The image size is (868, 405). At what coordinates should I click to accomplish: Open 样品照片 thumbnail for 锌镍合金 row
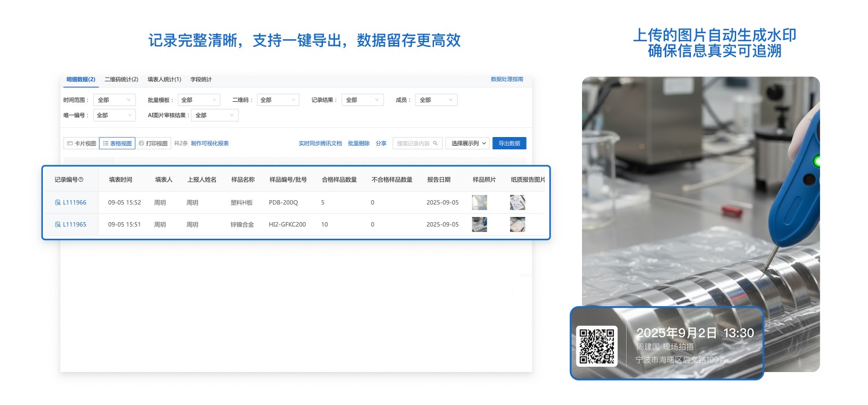[480, 224]
